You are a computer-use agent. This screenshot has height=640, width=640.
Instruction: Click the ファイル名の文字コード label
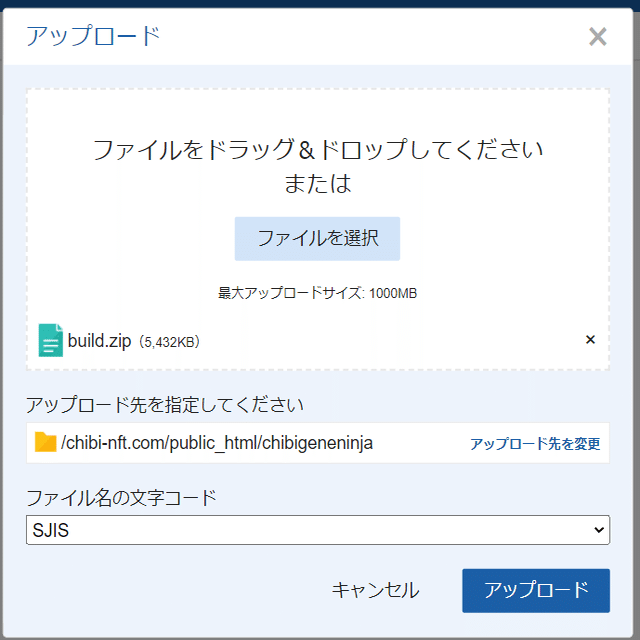pyautogui.click(x=121, y=498)
